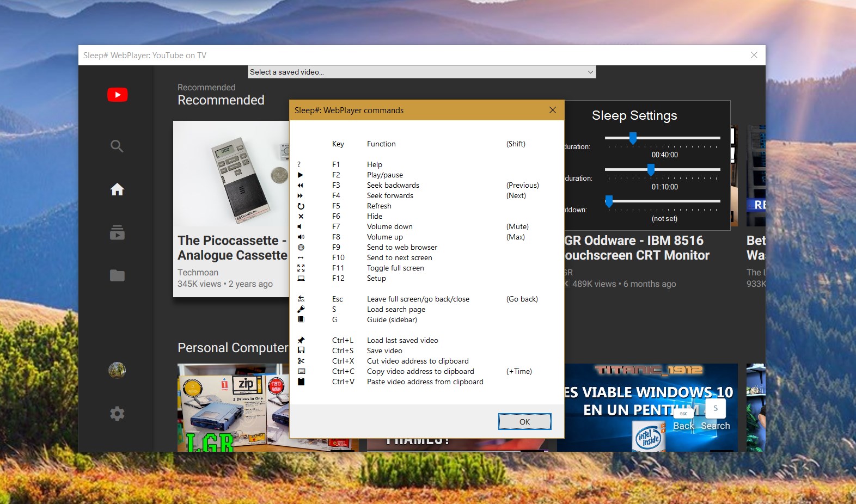
Task: Click the account avatar in sidebar
Action: (x=117, y=370)
